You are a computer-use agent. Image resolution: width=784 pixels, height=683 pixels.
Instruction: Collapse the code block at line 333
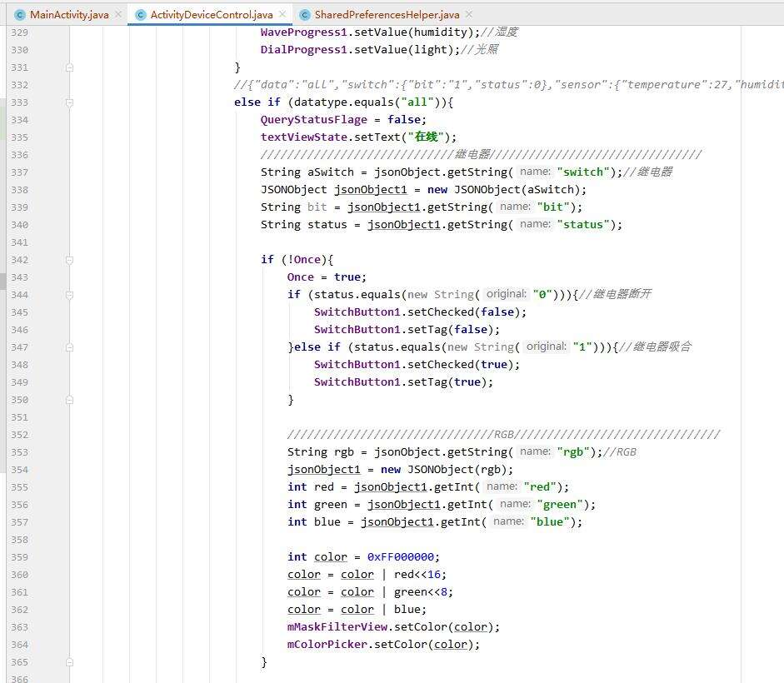tap(70, 102)
